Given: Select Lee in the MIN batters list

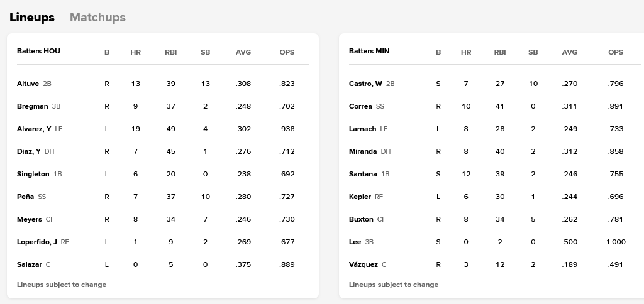Looking at the screenshot, I should (x=355, y=242).
